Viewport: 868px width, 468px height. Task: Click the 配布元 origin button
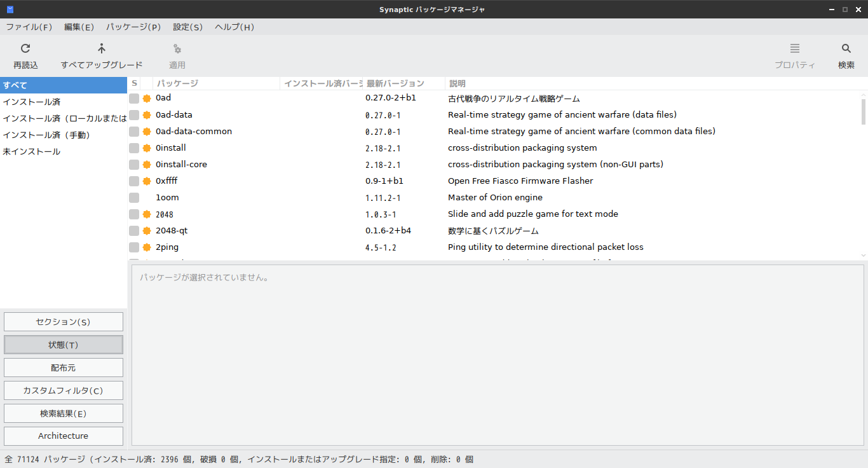pos(64,368)
